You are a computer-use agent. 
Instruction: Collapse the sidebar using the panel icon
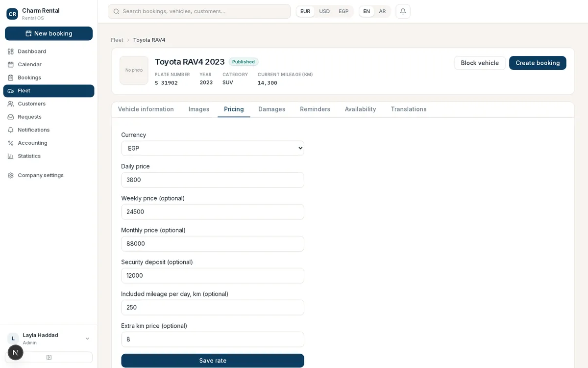coord(49,357)
